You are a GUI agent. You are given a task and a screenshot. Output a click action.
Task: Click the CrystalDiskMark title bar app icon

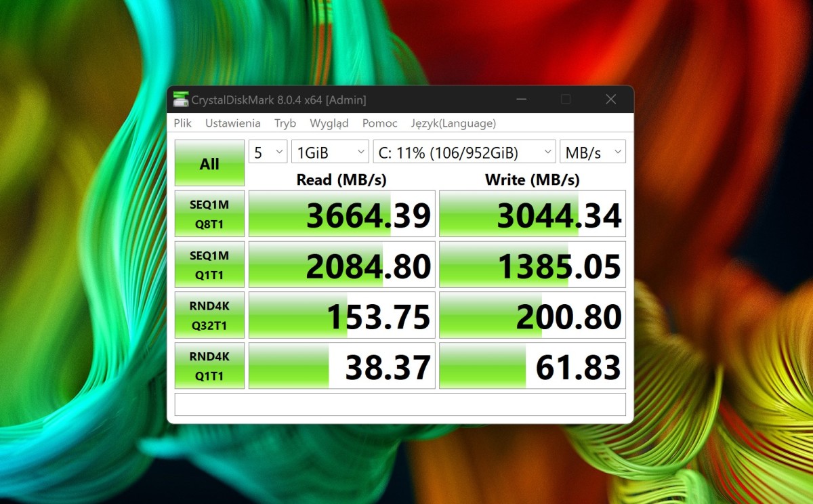tap(180, 100)
